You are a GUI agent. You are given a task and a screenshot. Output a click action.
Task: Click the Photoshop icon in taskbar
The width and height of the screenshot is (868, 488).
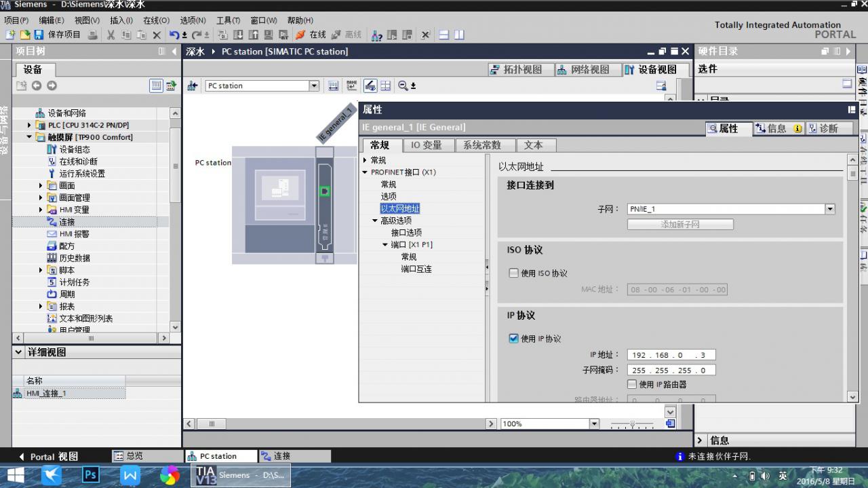coord(90,475)
